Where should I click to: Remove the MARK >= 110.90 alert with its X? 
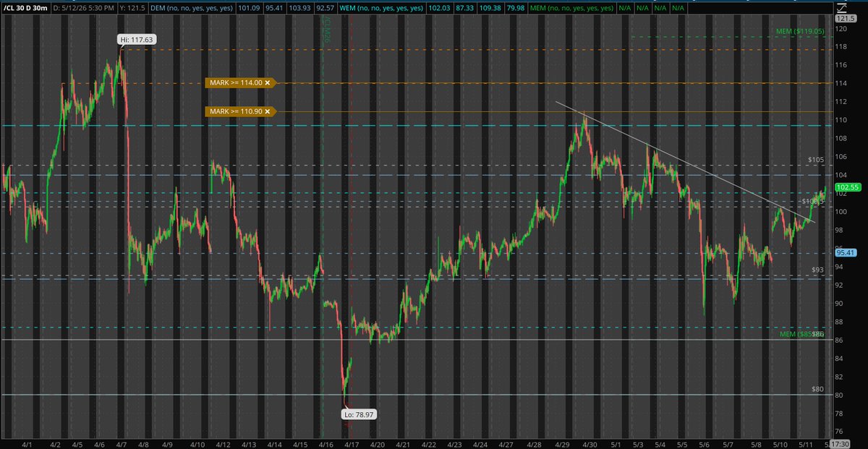click(268, 111)
